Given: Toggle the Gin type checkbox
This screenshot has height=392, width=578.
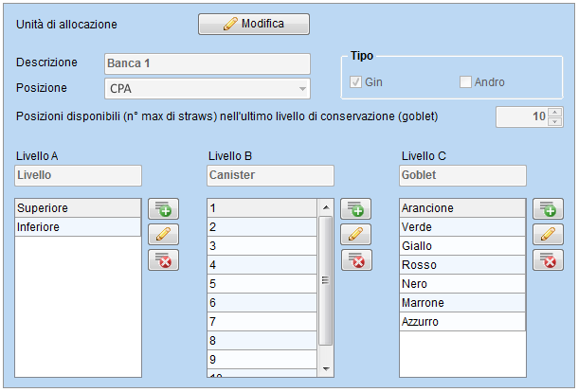Looking at the screenshot, I should pos(355,81).
